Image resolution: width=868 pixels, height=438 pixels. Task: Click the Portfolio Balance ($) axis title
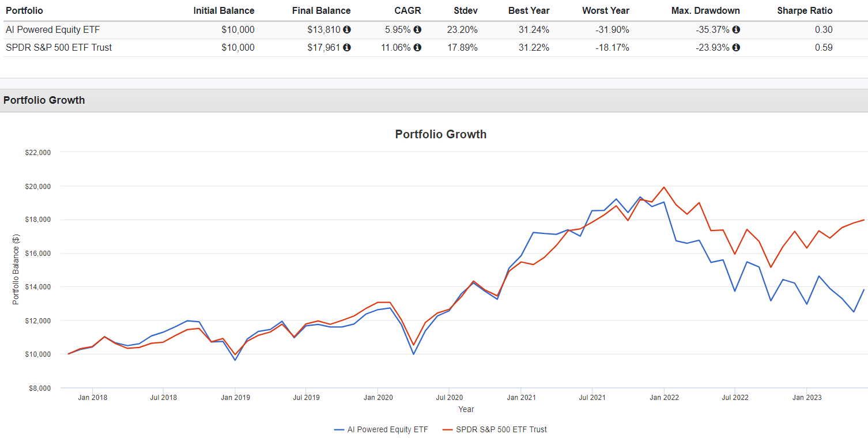16,271
